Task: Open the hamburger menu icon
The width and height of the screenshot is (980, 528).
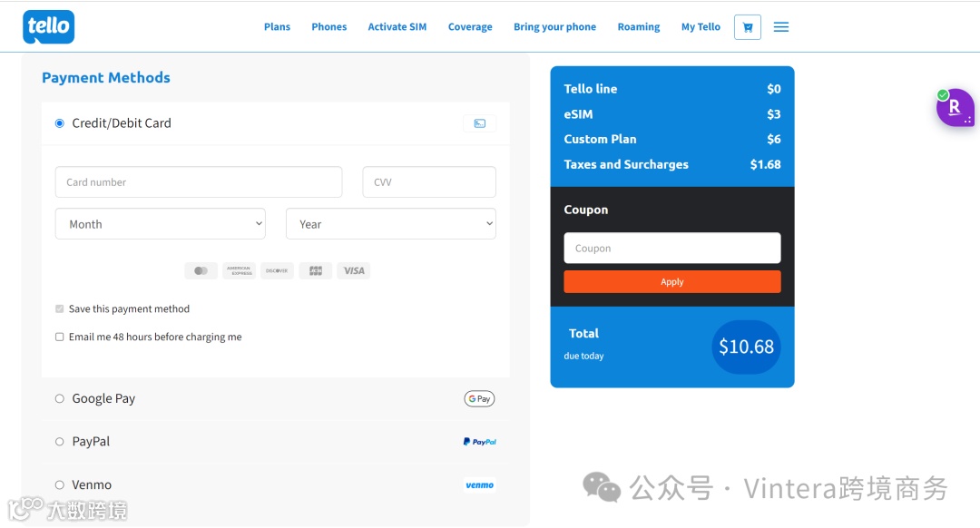Action: [781, 27]
